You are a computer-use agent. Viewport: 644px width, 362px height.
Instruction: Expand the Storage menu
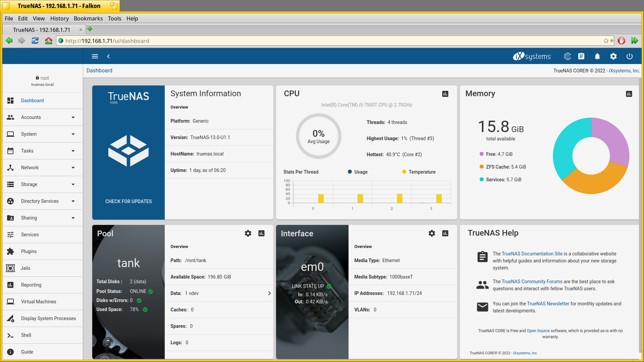tap(43, 184)
